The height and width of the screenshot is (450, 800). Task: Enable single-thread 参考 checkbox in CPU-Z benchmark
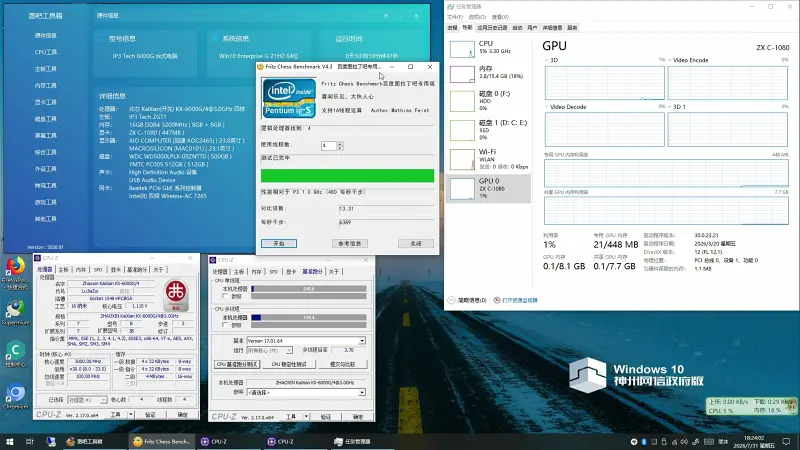(225, 296)
